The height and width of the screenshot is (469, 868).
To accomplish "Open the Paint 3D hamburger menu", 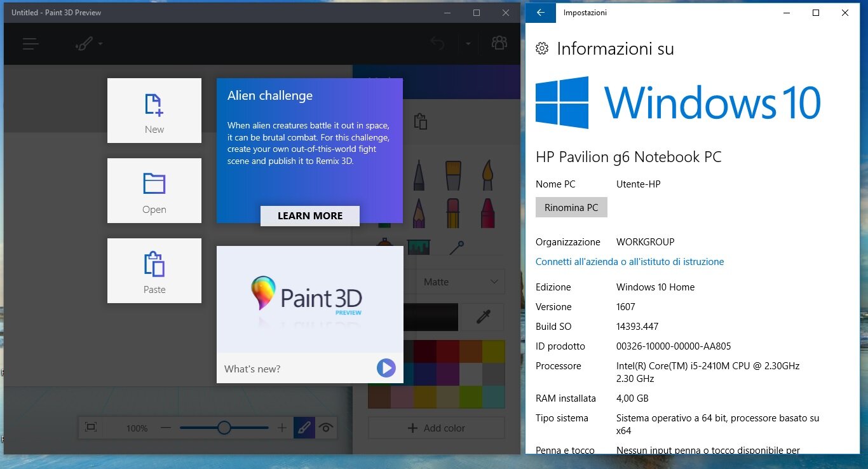I will (x=30, y=43).
